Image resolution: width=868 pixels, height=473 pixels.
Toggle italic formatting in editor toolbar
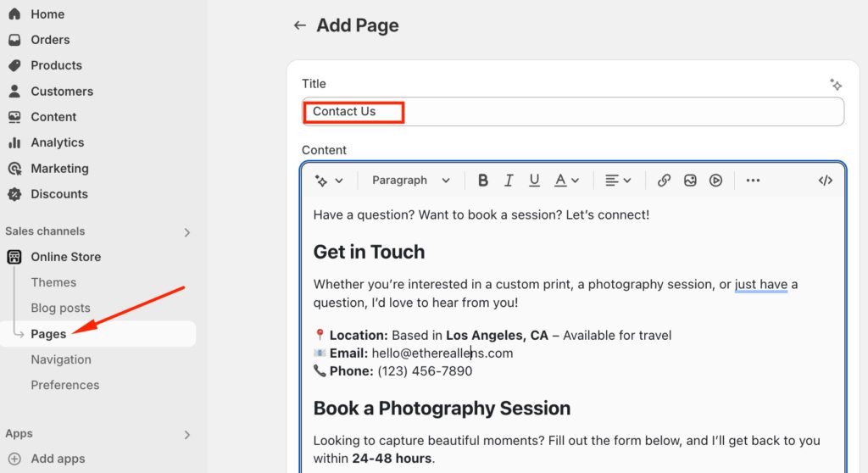(x=509, y=181)
